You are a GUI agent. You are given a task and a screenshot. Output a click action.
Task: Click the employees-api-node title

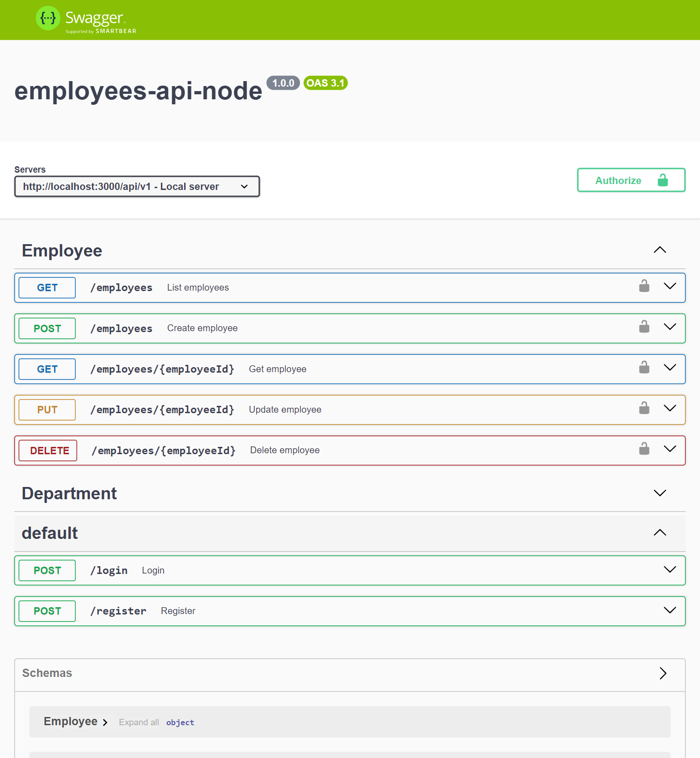(x=138, y=91)
